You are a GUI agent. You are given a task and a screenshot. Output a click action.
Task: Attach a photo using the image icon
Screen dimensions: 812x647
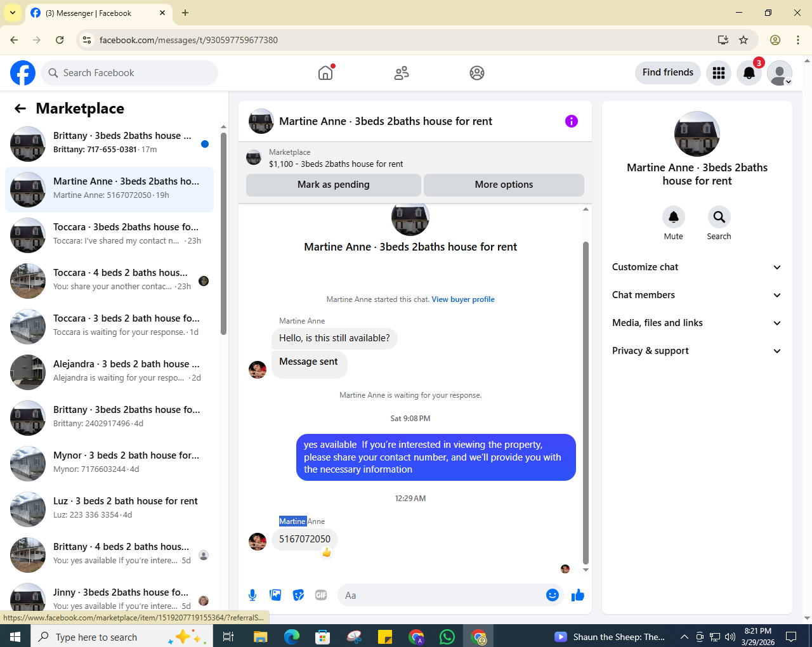275,595
